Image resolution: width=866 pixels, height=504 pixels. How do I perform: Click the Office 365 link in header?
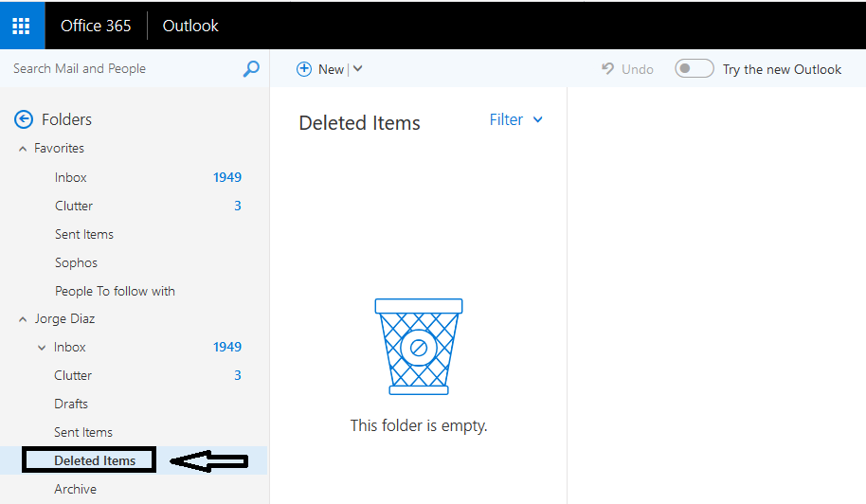tap(96, 26)
